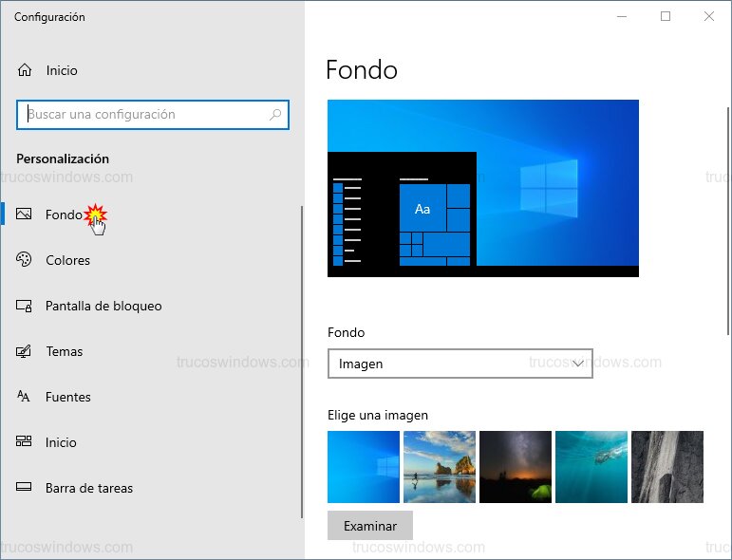Select the gray rocky cliff wallpaper thumbnail
Screen dimensions: 732x560
click(x=667, y=466)
